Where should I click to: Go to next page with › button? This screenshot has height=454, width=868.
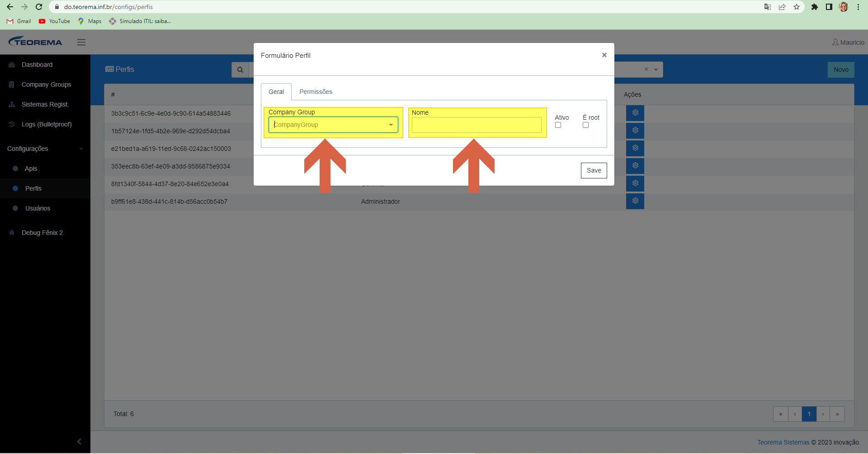823,414
